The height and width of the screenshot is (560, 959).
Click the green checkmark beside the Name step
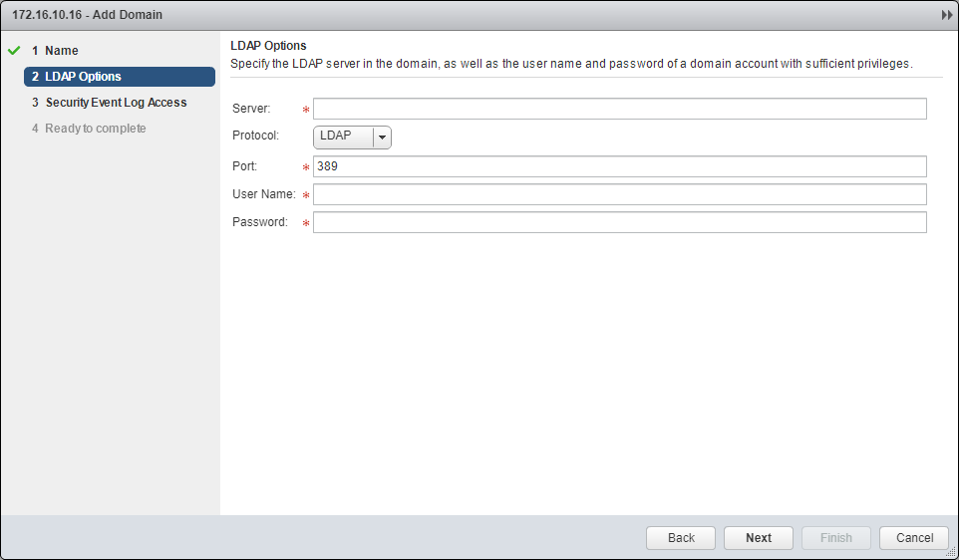(x=14, y=50)
